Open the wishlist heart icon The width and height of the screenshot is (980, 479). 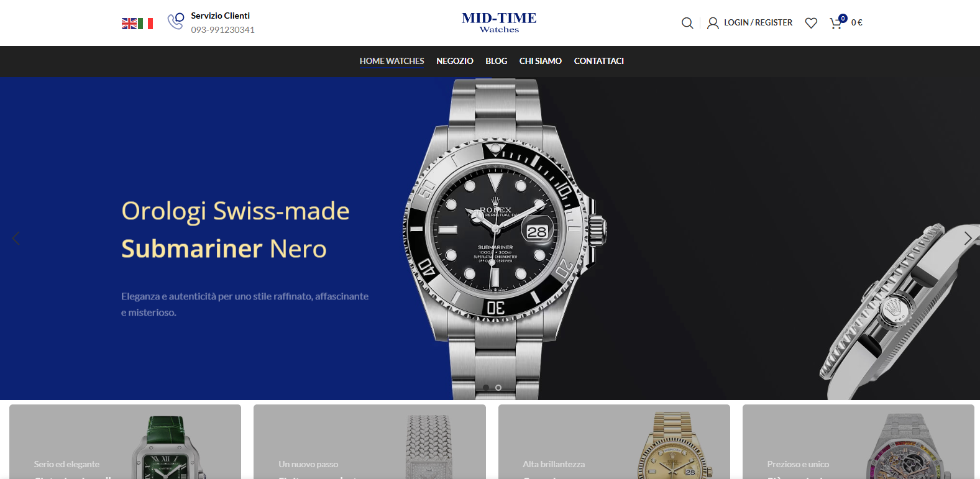(x=811, y=23)
